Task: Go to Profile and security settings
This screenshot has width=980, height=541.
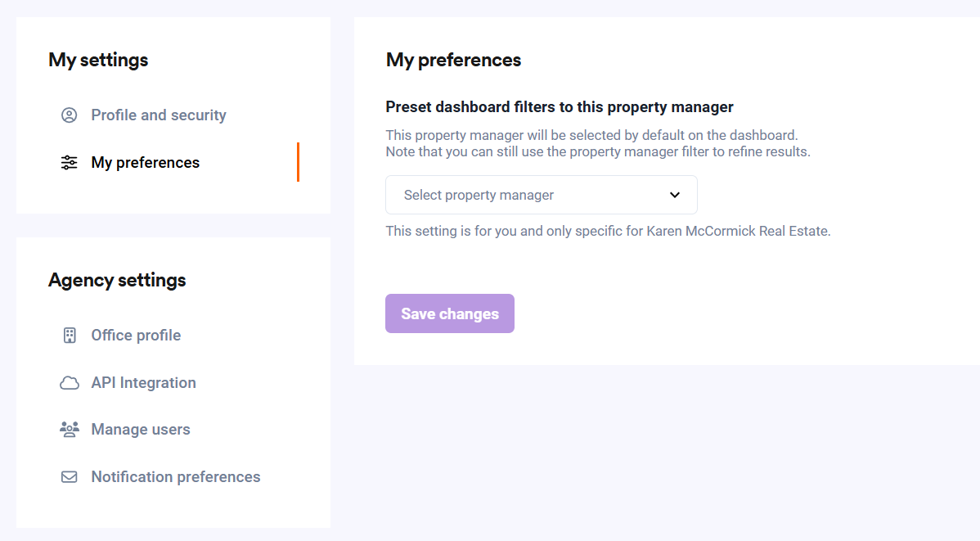Action: click(x=159, y=115)
